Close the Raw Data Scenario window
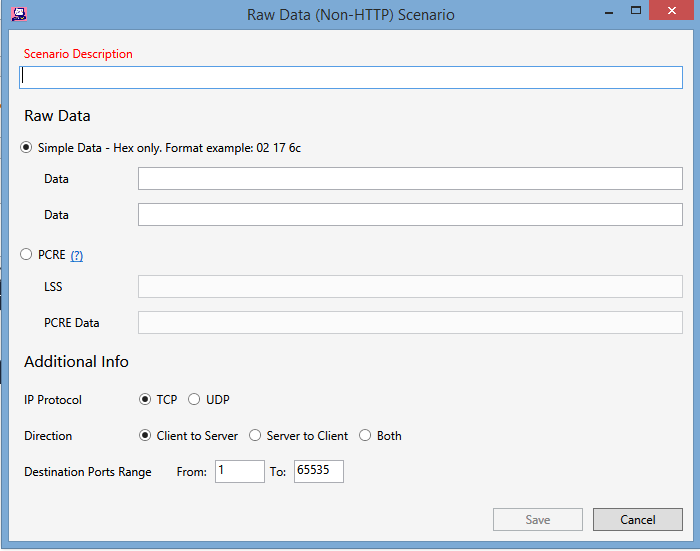Viewport: 700px width, 551px height. [671, 11]
